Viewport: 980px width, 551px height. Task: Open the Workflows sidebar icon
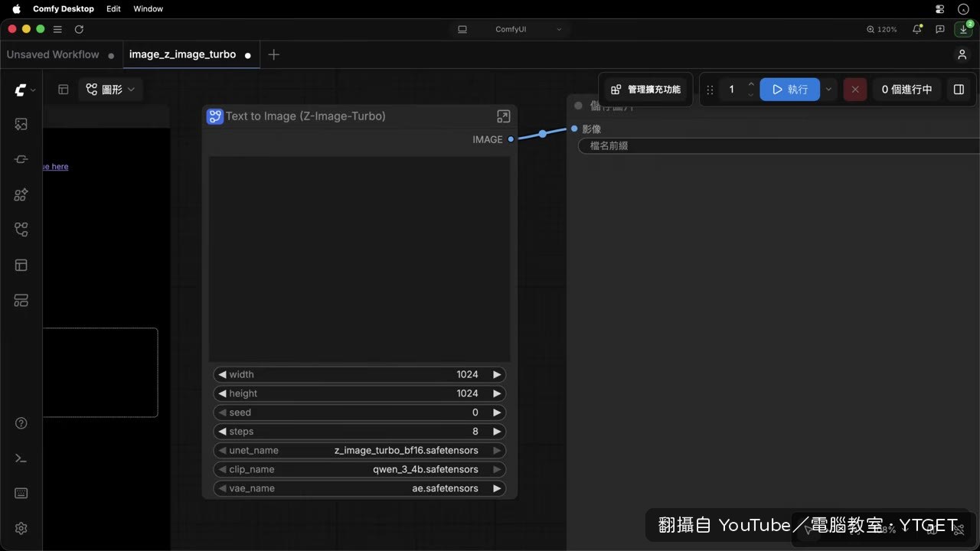(x=21, y=230)
